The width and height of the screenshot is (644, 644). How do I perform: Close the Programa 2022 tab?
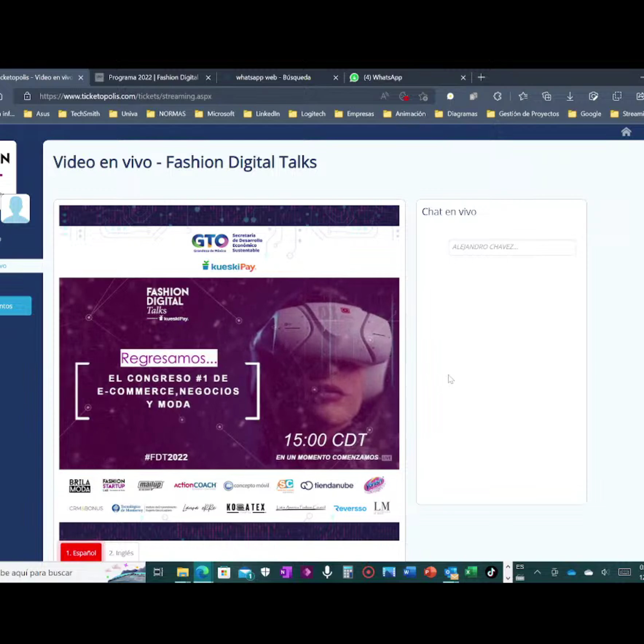click(208, 78)
